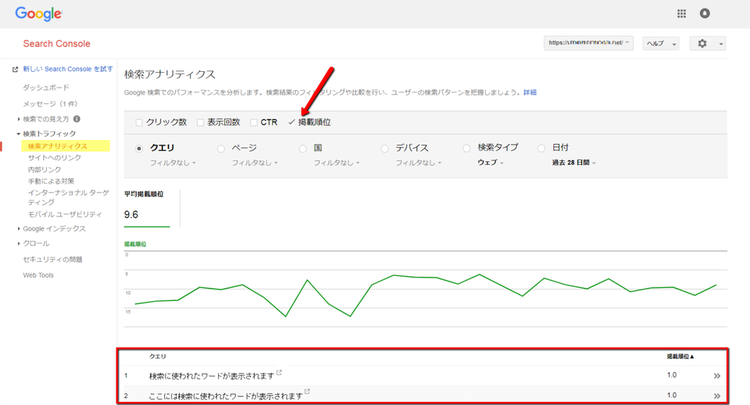The width and height of the screenshot is (750, 405).
Task: Open the ウェブ search type dropdown
Action: click(490, 163)
